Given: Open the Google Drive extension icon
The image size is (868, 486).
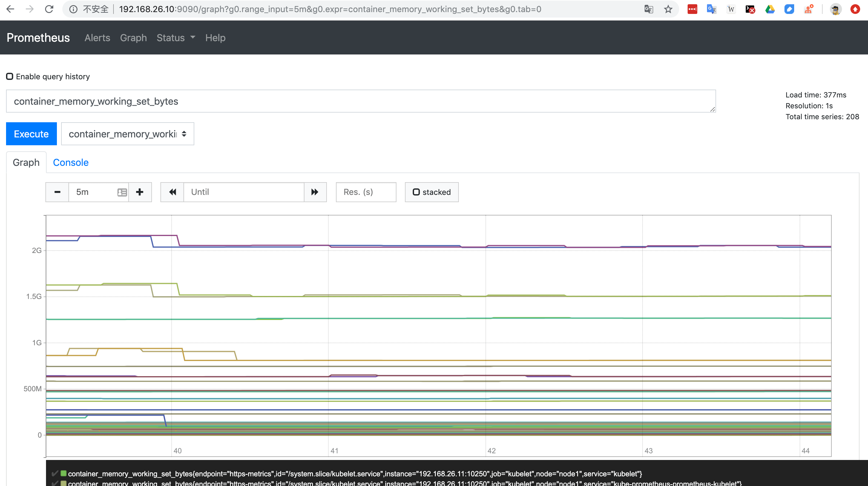Looking at the screenshot, I should point(770,9).
